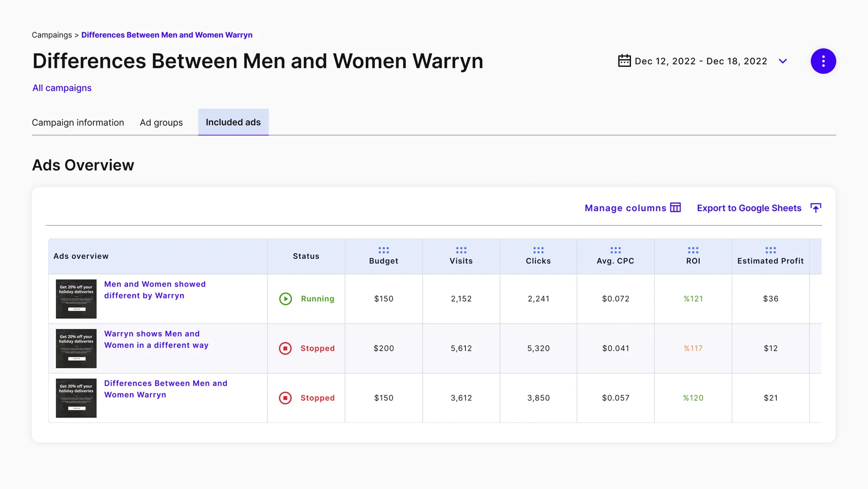Click the Stopped status in the $200 budget row
The width and height of the screenshot is (868, 489).
coord(317,348)
